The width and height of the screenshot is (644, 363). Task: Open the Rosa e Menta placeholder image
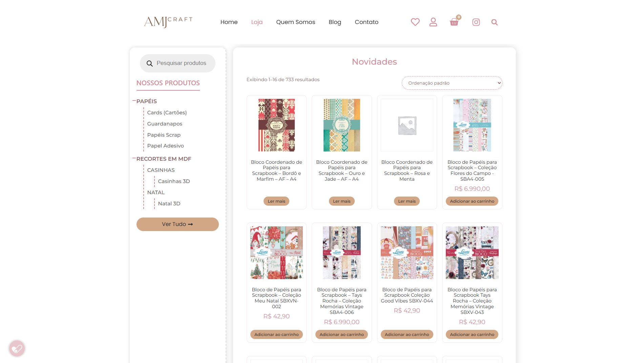(407, 125)
